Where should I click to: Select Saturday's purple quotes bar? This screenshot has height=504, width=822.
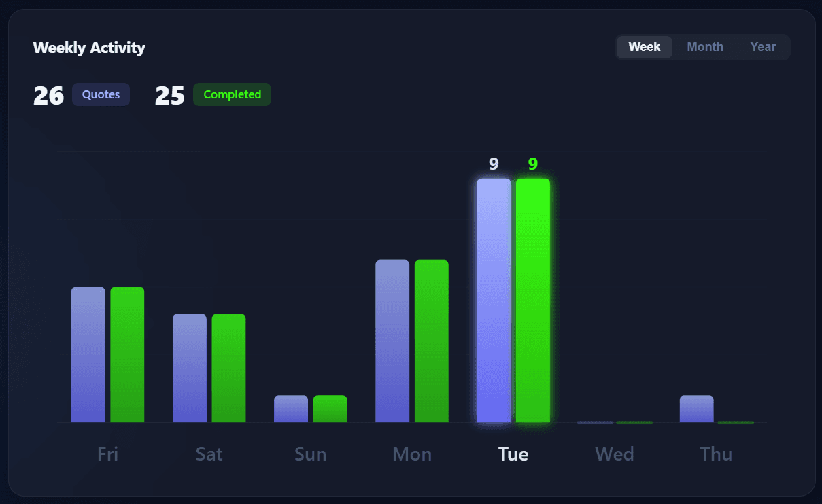(190, 368)
